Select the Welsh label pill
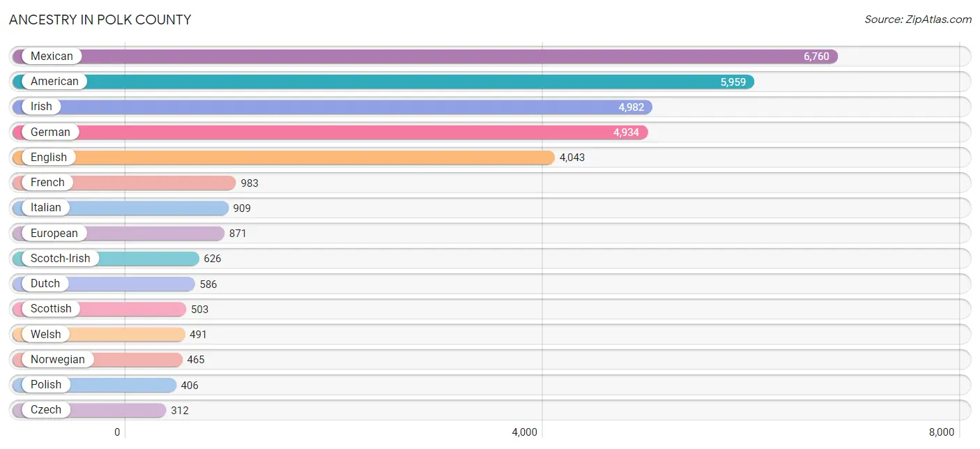The height and width of the screenshot is (449, 980). point(45,335)
